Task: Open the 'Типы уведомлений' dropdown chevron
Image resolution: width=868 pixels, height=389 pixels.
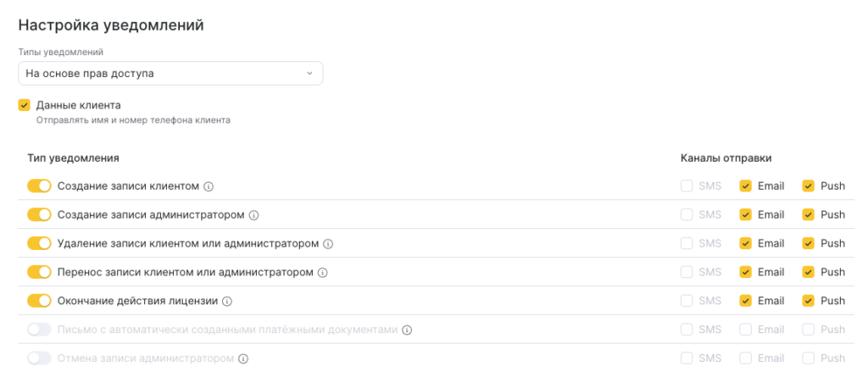Action: pos(309,74)
